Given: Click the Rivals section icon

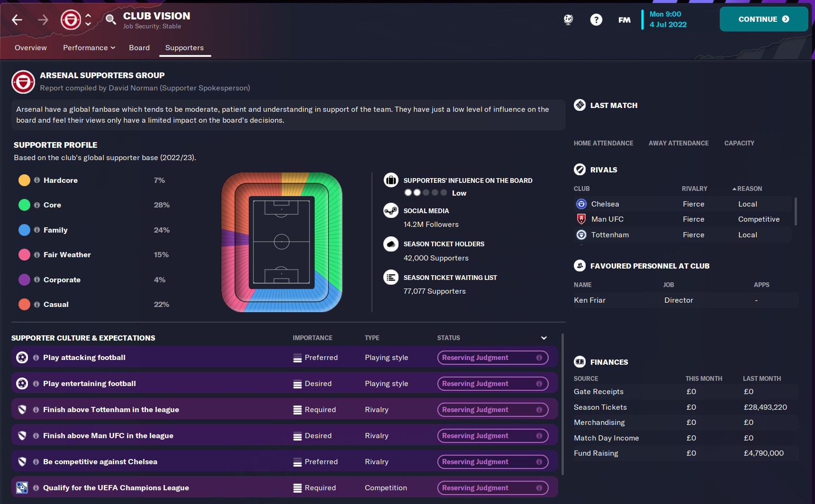Looking at the screenshot, I should (x=580, y=170).
